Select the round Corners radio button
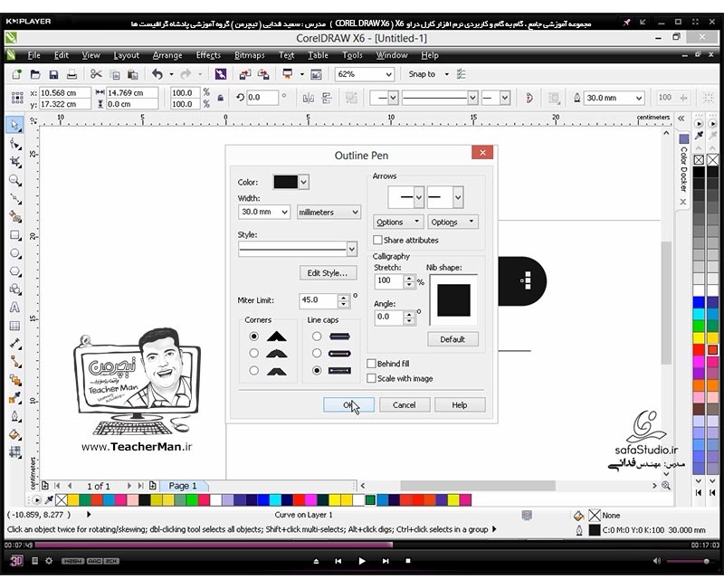The image size is (724, 588). 253,353
